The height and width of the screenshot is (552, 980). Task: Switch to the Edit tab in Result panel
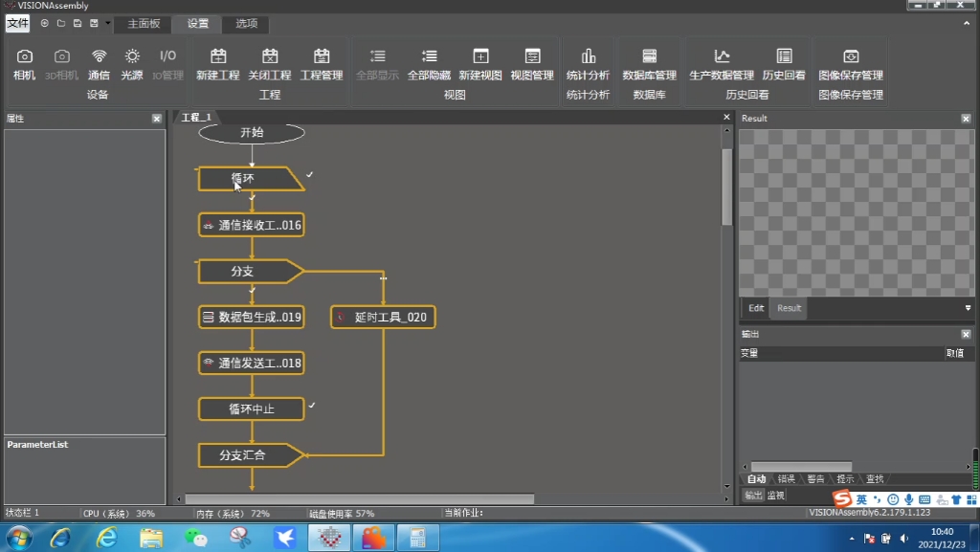tap(756, 308)
